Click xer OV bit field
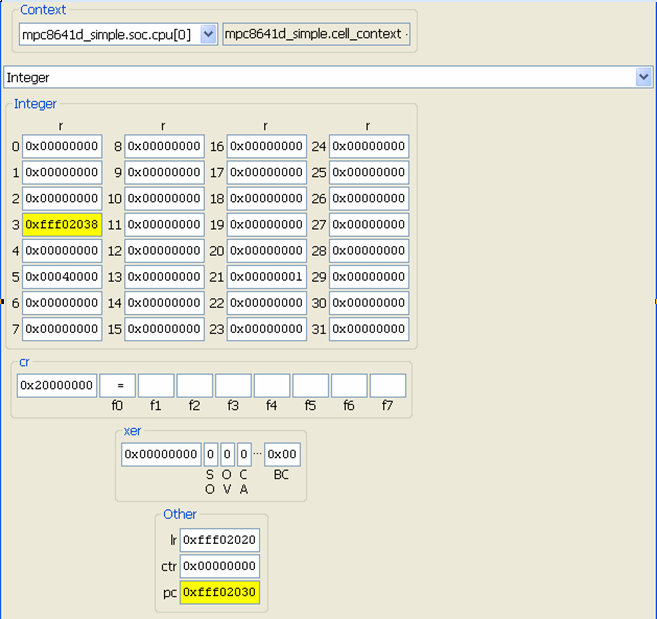 point(227,454)
